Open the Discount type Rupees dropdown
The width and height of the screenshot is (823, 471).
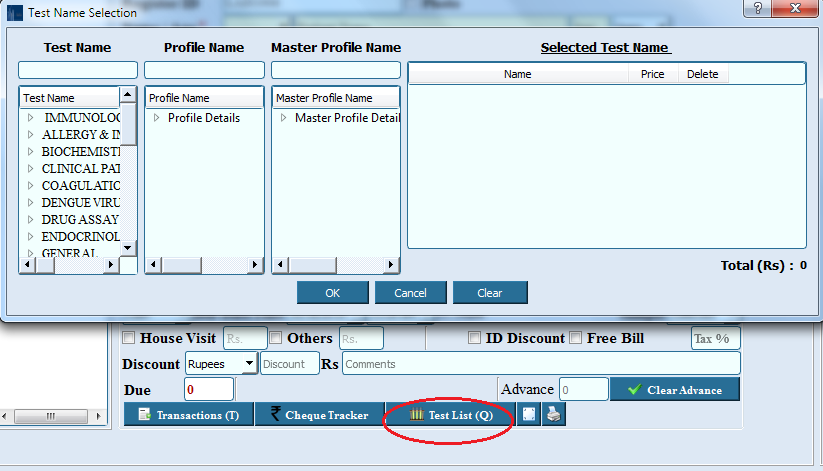(x=248, y=363)
